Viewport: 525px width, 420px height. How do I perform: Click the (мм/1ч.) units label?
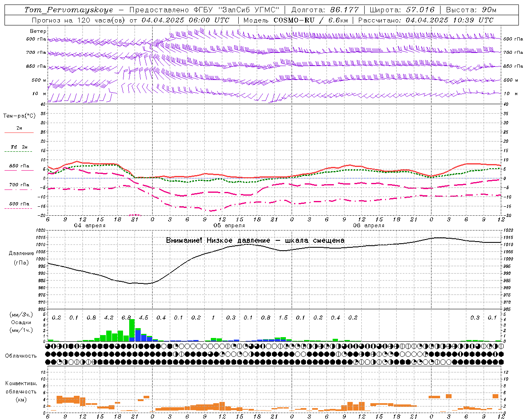[x=21, y=330]
